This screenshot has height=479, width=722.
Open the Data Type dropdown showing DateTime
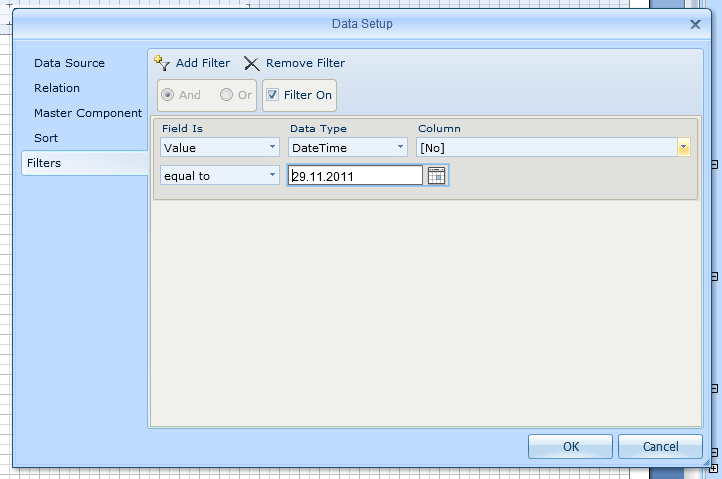(348, 147)
